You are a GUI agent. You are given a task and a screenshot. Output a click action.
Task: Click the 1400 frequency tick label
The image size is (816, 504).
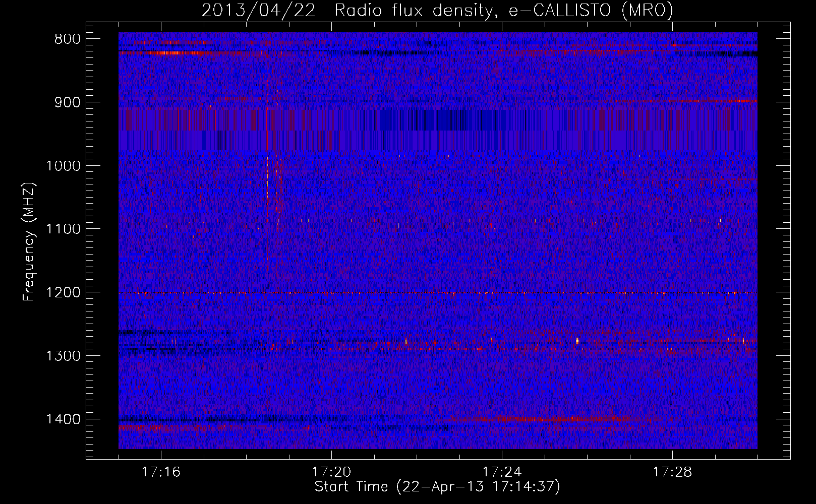(63, 419)
